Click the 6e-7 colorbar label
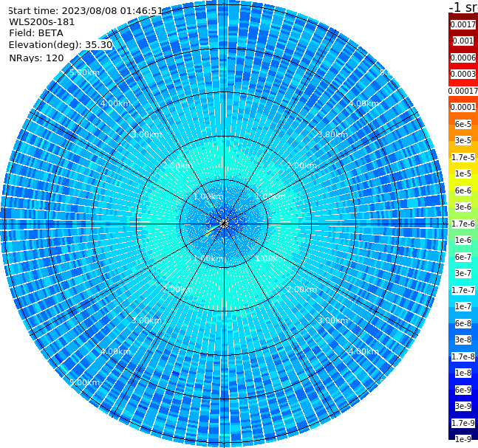Viewport: 478px width, 448px height. (463, 257)
